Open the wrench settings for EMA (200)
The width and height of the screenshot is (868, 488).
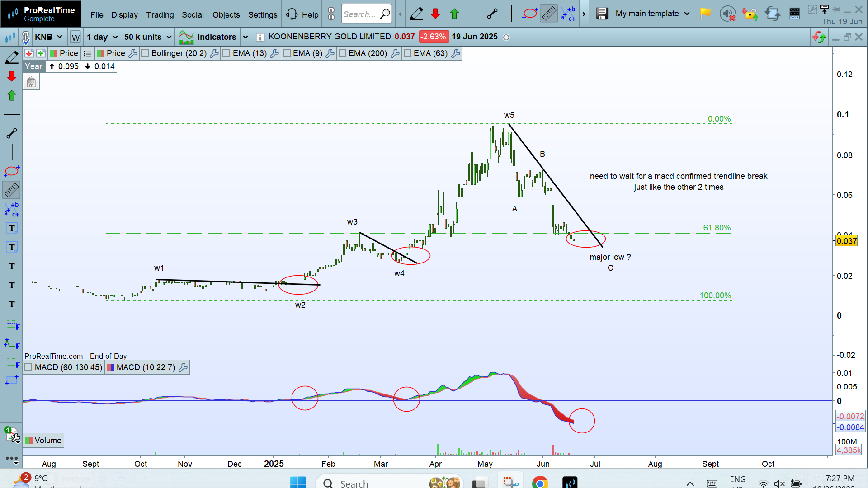pyautogui.click(x=395, y=53)
